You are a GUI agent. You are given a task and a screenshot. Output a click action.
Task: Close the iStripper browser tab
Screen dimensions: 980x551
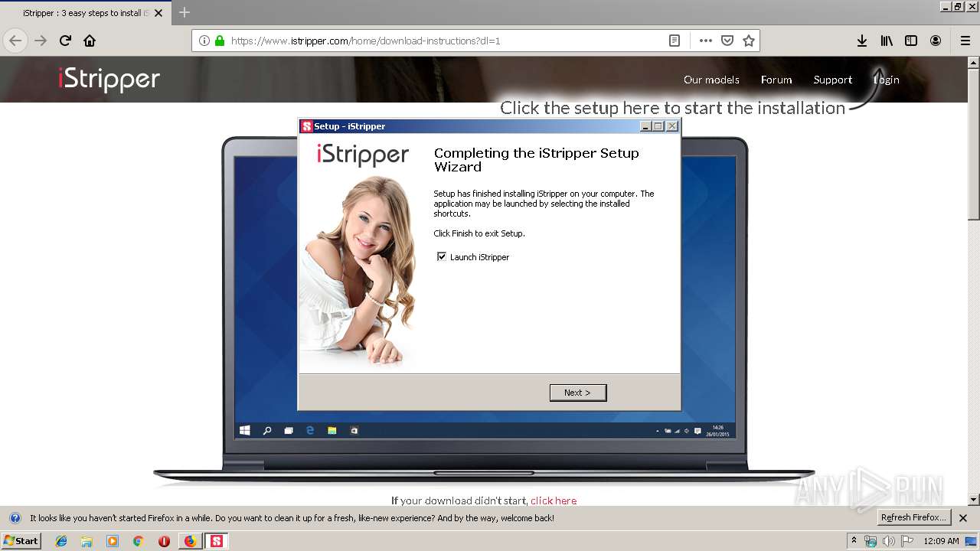point(159,13)
